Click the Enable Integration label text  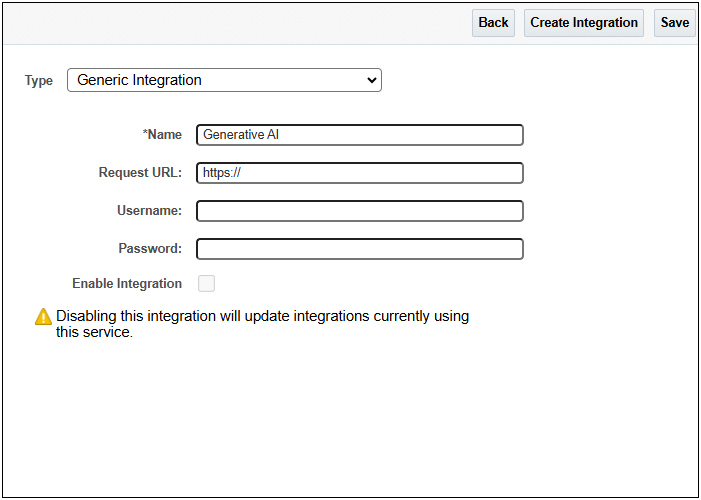coord(127,284)
